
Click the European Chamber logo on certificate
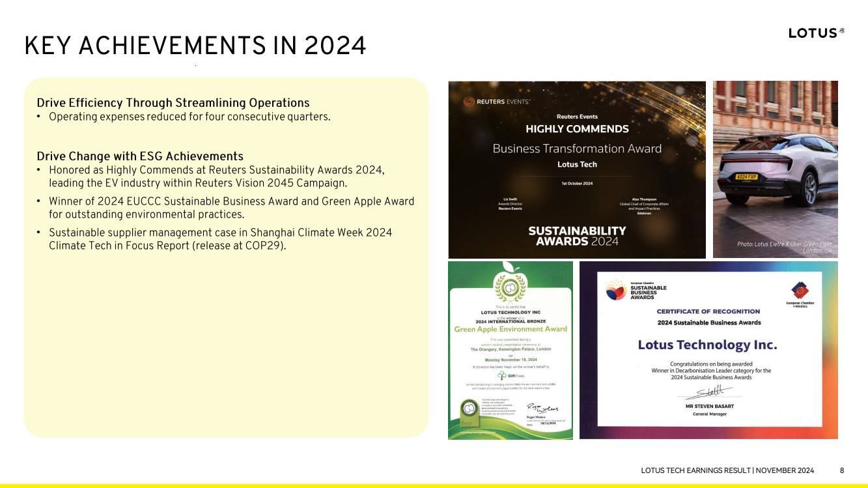800,294
